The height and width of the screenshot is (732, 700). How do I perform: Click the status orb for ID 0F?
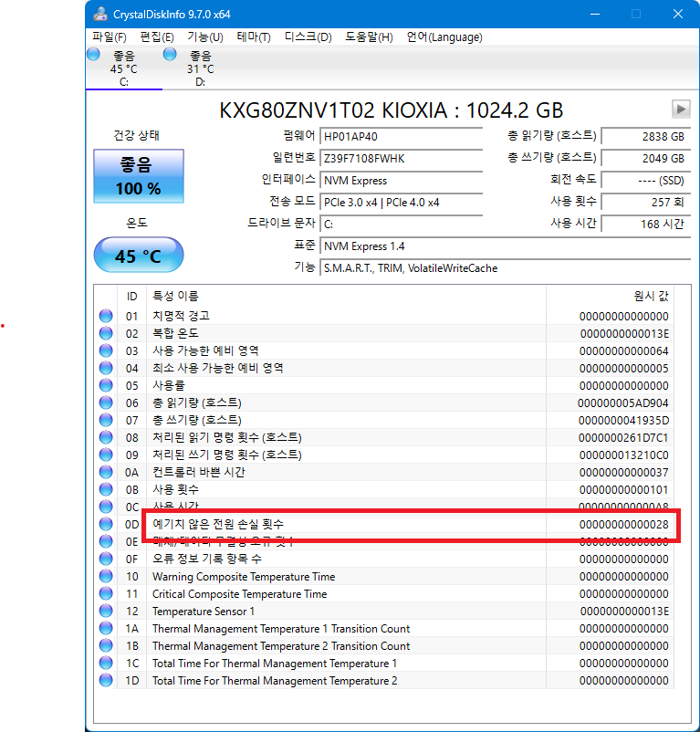[x=106, y=559]
